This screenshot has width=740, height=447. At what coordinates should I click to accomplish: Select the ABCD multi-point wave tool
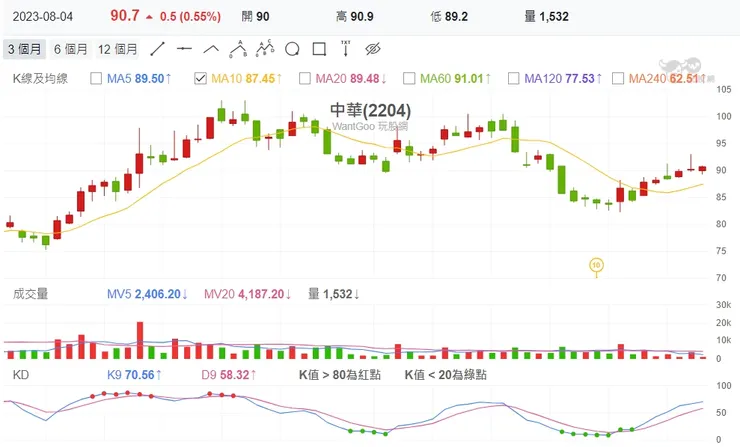coord(265,48)
